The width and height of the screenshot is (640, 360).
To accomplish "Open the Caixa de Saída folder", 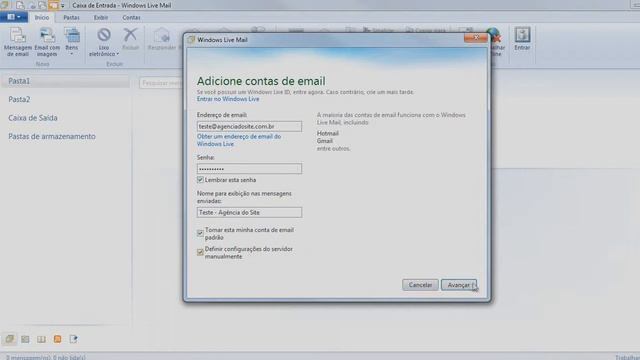I will [33, 118].
